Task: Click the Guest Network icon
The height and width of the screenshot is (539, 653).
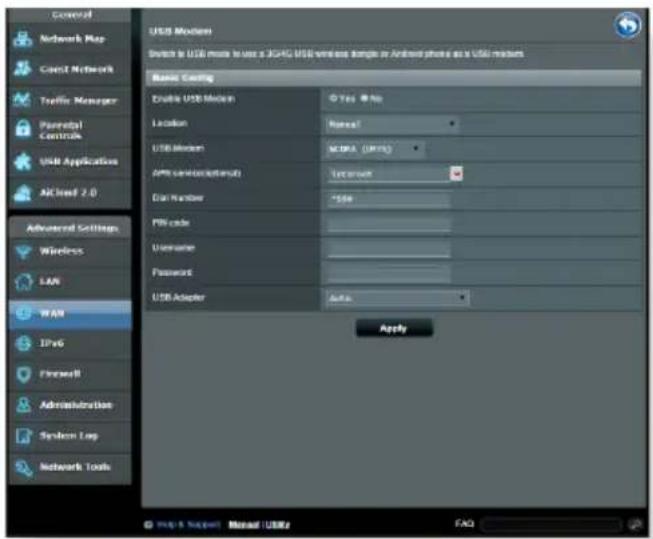Action: (x=22, y=69)
